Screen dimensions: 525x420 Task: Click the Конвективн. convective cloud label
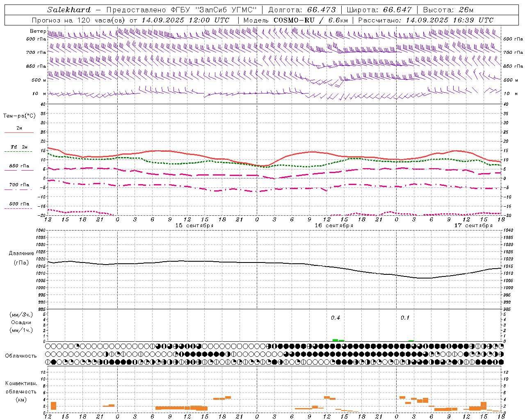(x=21, y=383)
